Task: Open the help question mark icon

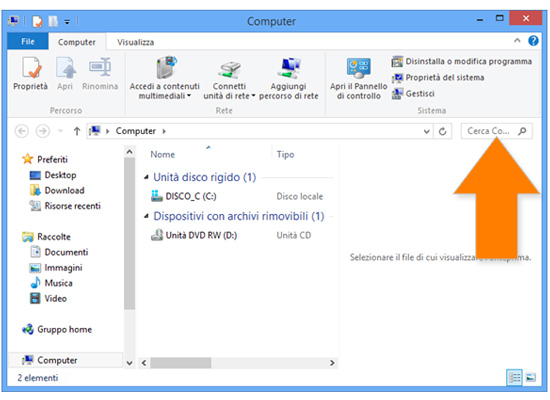Action: point(533,41)
